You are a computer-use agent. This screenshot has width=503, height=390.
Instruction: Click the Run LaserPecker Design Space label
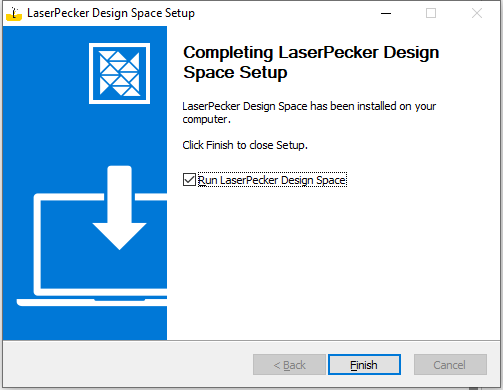(272, 180)
